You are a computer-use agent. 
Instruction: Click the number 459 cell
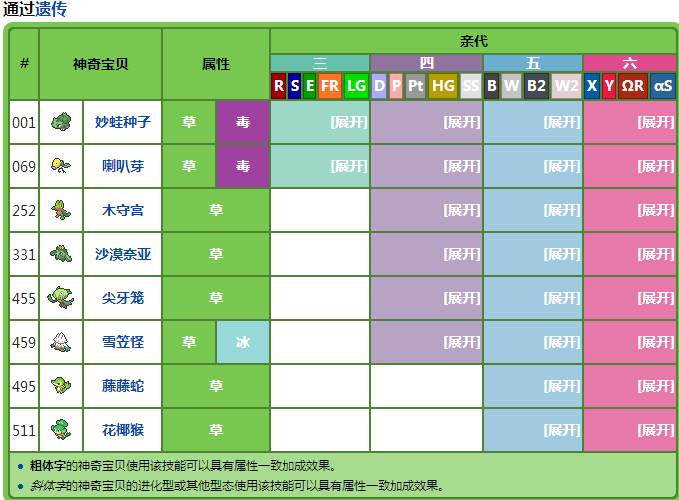coord(24,342)
